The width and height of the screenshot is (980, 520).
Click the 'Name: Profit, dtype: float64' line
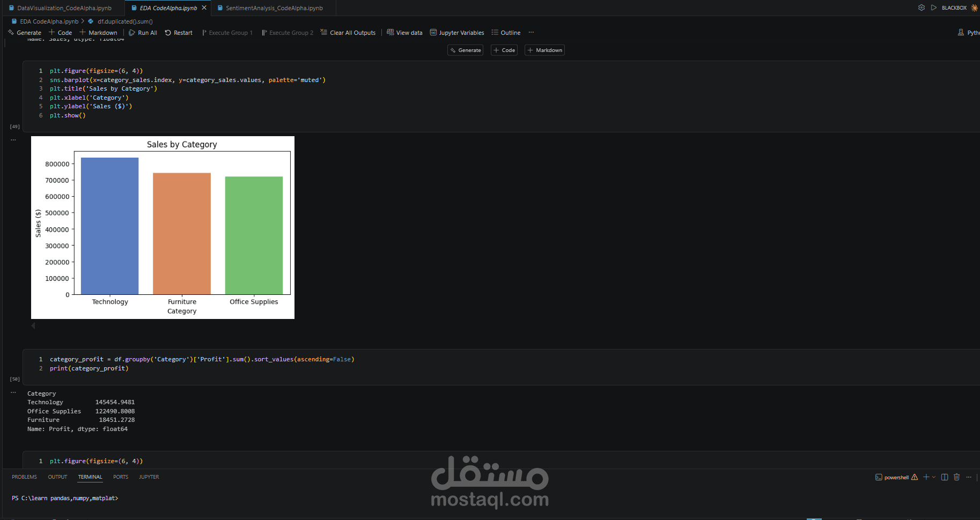pos(78,429)
